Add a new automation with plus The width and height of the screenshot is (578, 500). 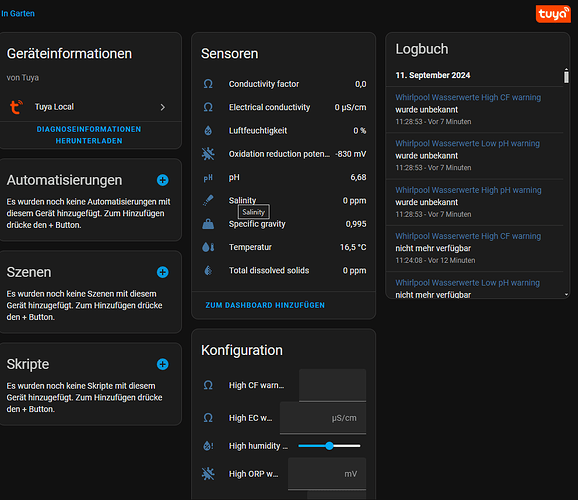(163, 180)
